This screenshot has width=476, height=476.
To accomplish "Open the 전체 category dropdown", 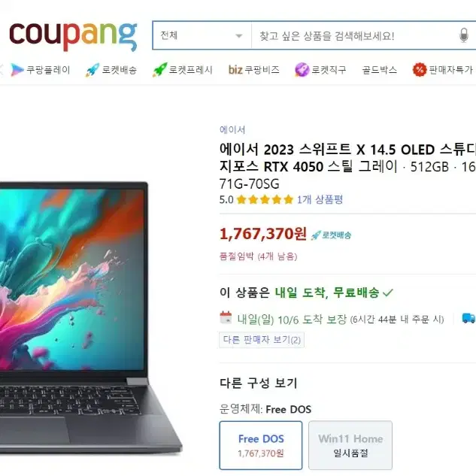I will point(202,35).
